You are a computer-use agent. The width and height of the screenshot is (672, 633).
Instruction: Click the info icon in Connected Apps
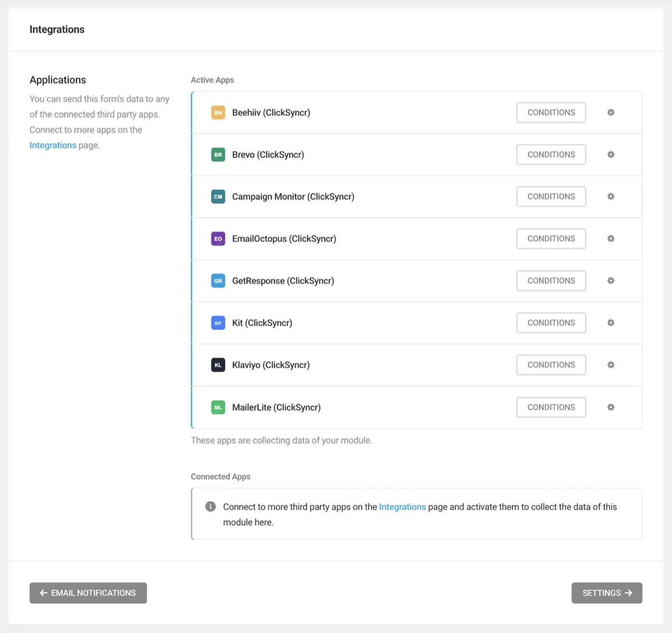click(210, 506)
